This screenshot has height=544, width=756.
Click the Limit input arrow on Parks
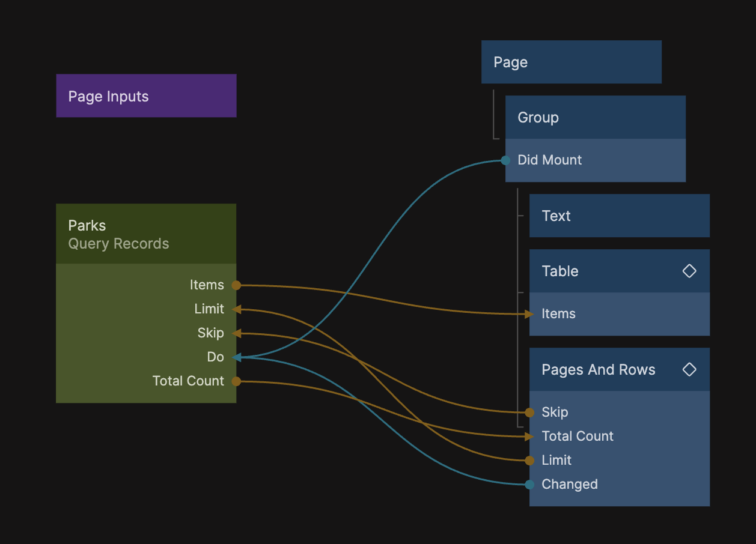236,309
